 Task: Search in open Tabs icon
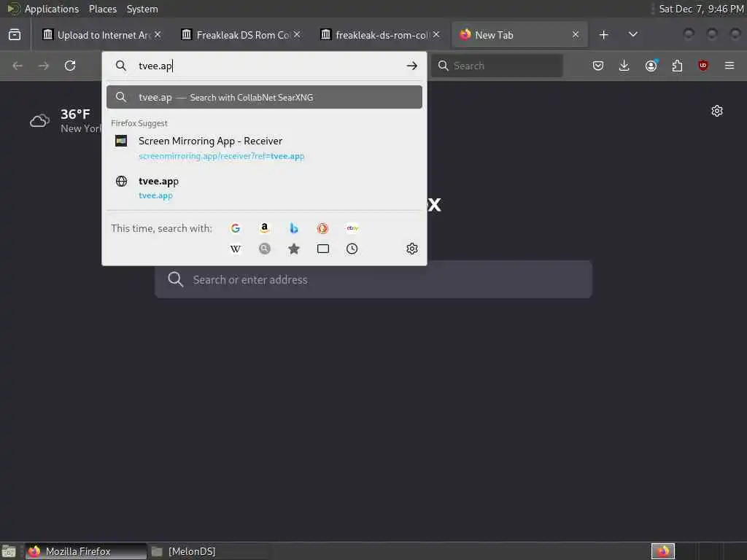click(323, 249)
